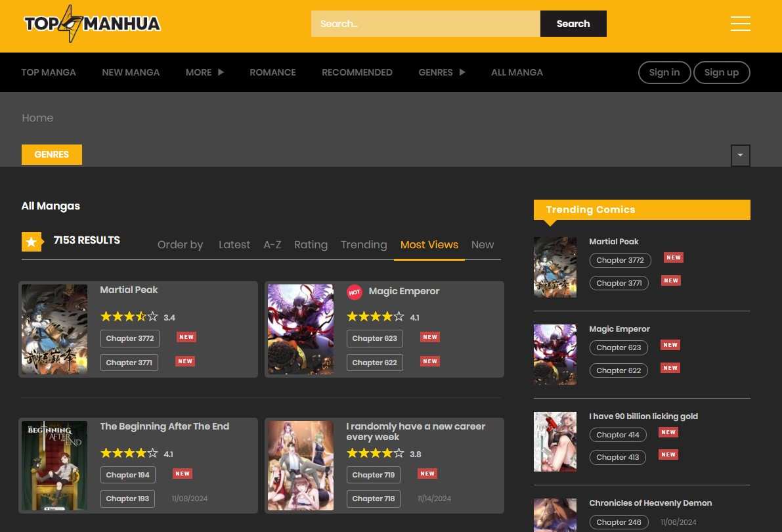The image size is (782, 532).
Task: Open the hamburger menu icon
Action: (740, 24)
